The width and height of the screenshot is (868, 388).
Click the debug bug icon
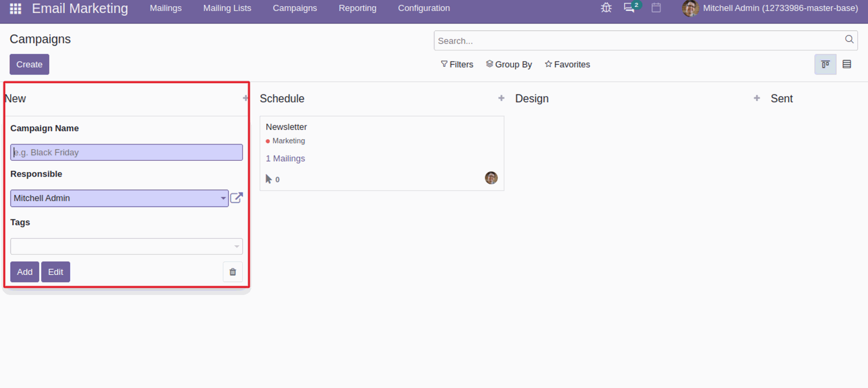coord(606,8)
